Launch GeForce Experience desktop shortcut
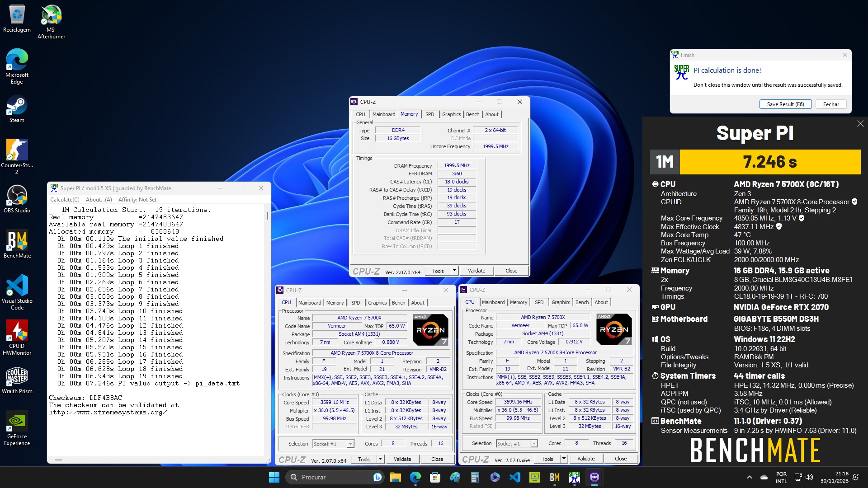Viewport: 868px width, 488px height. tap(17, 428)
